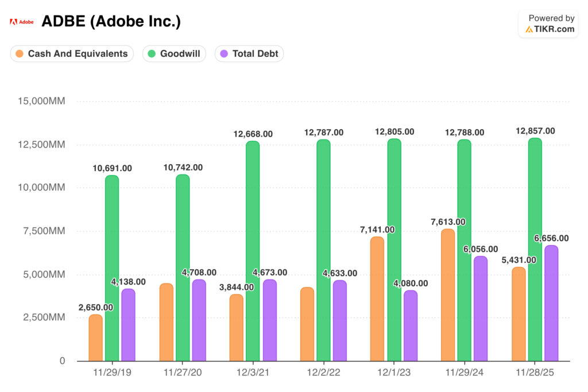Click the orange Cash And Equivalents legend dot

pyautogui.click(x=20, y=54)
